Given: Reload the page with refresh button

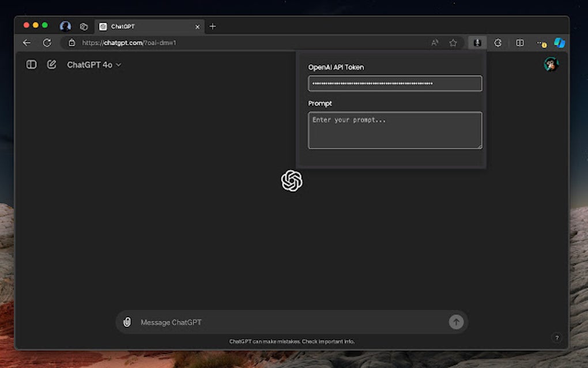Looking at the screenshot, I should [47, 43].
